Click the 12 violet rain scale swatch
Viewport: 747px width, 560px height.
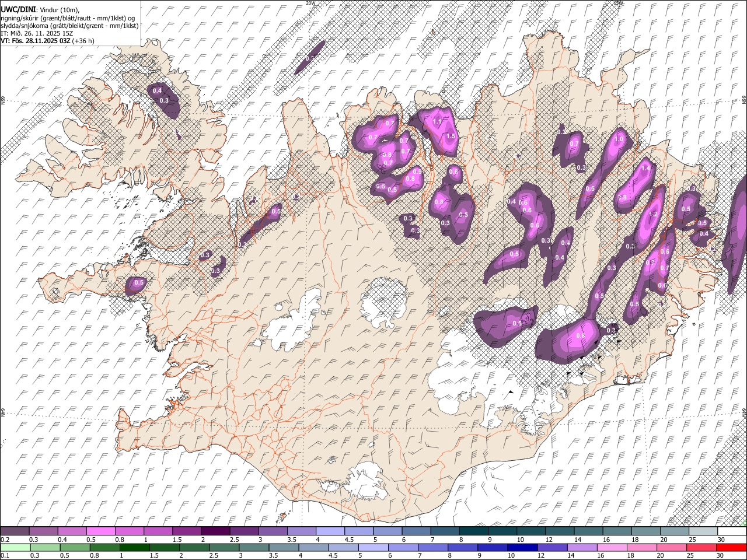point(552,547)
